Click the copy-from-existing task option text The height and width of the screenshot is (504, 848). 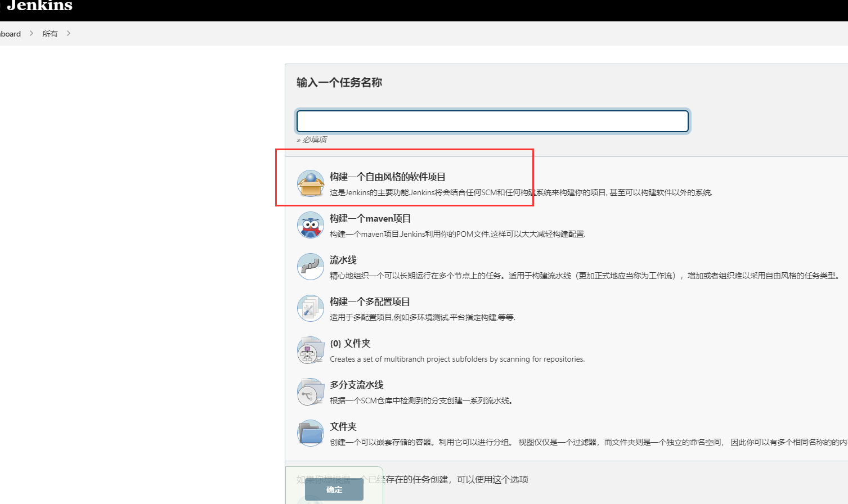(x=412, y=479)
